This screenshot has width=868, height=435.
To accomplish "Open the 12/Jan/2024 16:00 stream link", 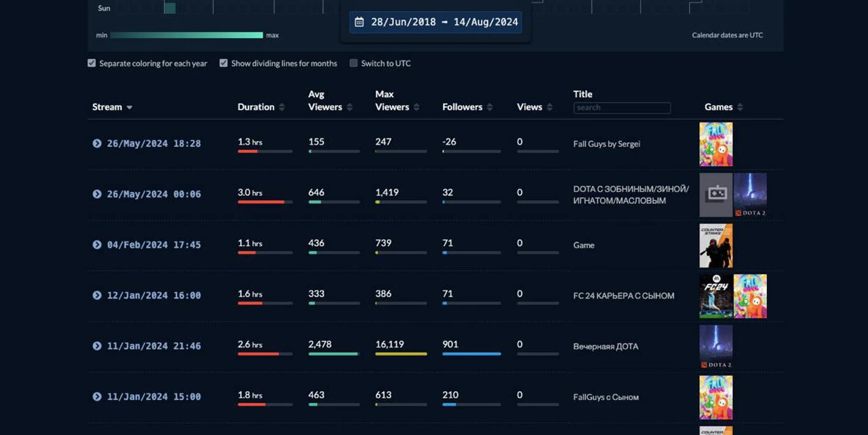I will [154, 295].
